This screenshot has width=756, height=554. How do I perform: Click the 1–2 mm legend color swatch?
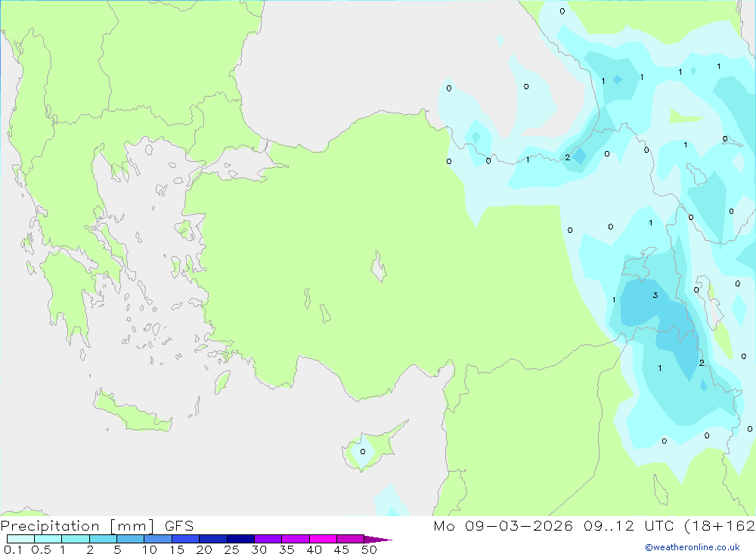pos(76,539)
